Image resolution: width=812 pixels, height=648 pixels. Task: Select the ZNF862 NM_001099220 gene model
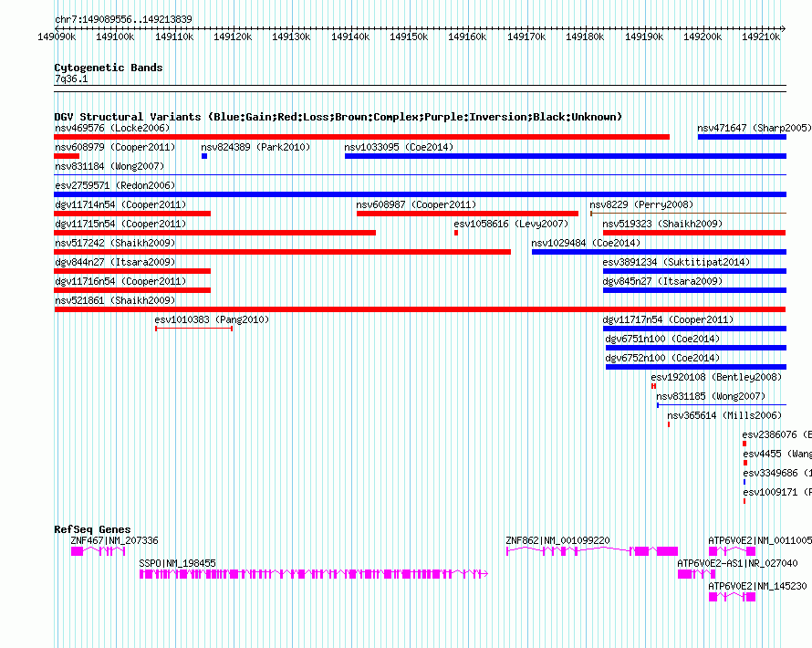click(592, 551)
